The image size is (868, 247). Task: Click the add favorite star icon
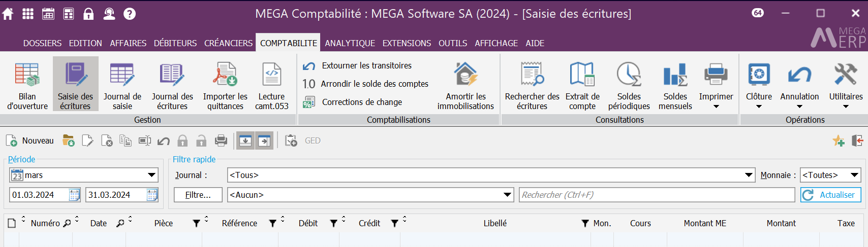(839, 141)
